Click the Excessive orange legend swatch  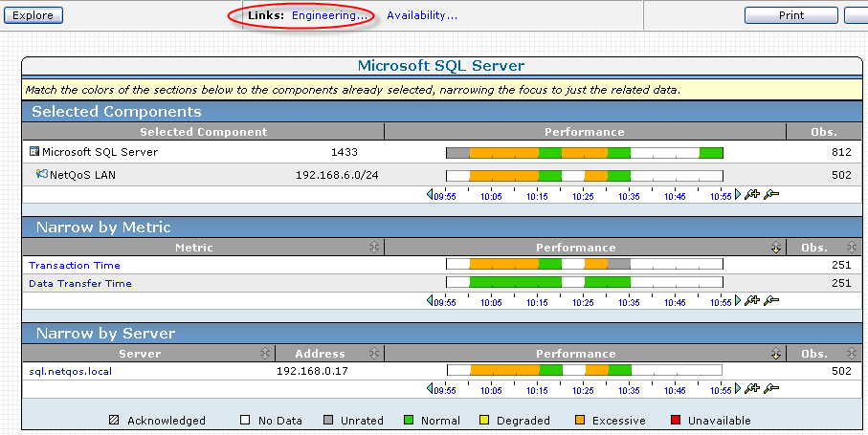(x=581, y=421)
